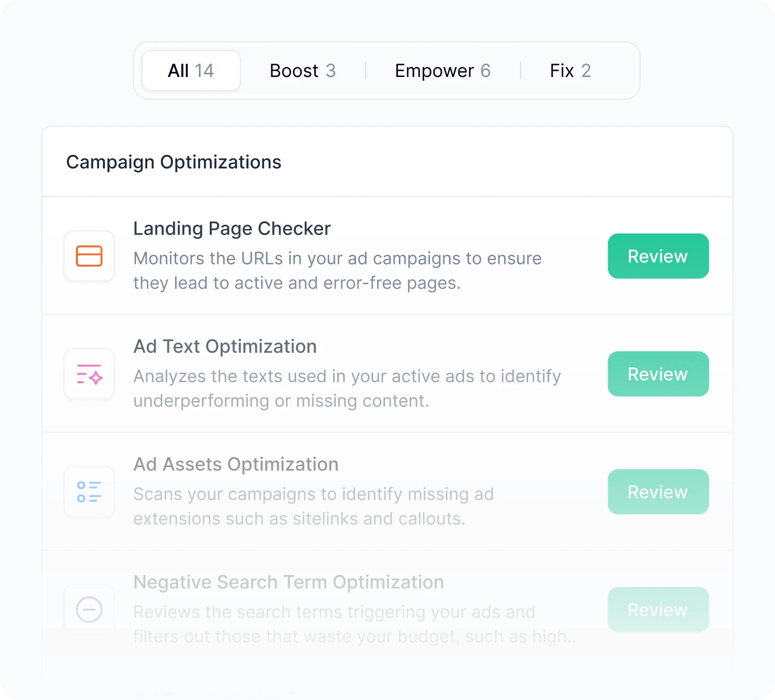Click the Ad Text Optimization description text
The image size is (775, 700).
(x=347, y=388)
